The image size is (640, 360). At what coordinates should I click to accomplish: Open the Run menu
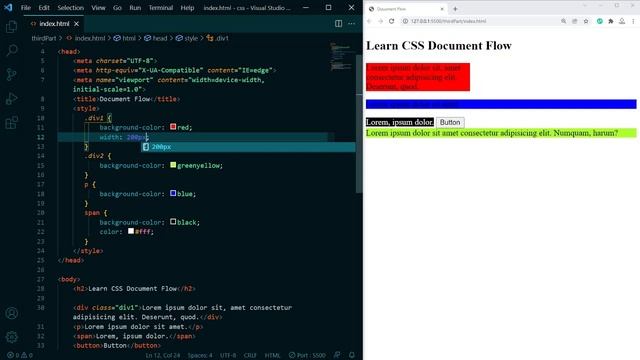135,8
